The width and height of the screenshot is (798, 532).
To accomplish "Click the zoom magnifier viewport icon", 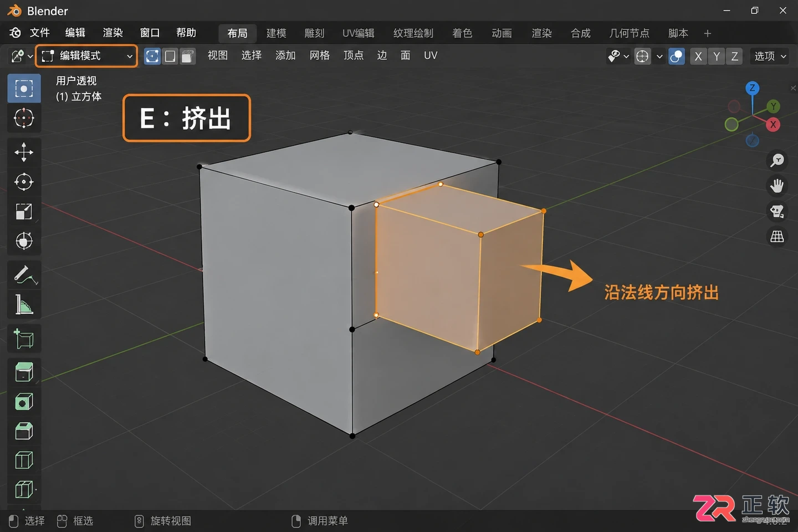I will pos(777,160).
